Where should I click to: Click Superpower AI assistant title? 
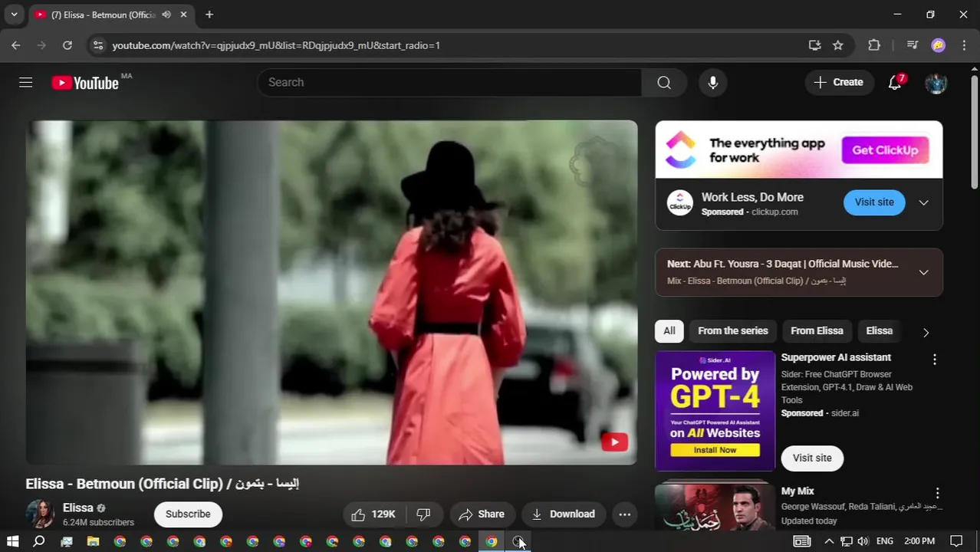pos(836,357)
